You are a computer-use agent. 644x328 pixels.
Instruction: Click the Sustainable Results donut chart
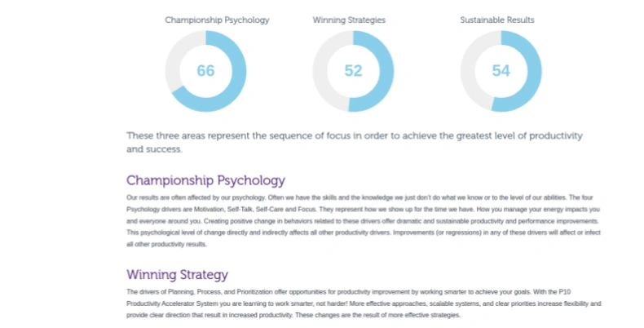click(501, 71)
